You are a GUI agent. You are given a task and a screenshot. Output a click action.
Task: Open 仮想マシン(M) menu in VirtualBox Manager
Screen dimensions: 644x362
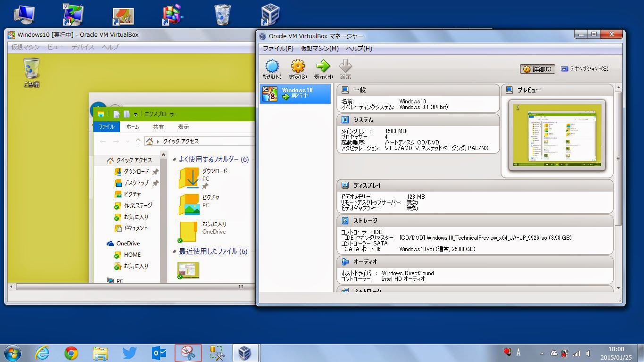click(320, 49)
